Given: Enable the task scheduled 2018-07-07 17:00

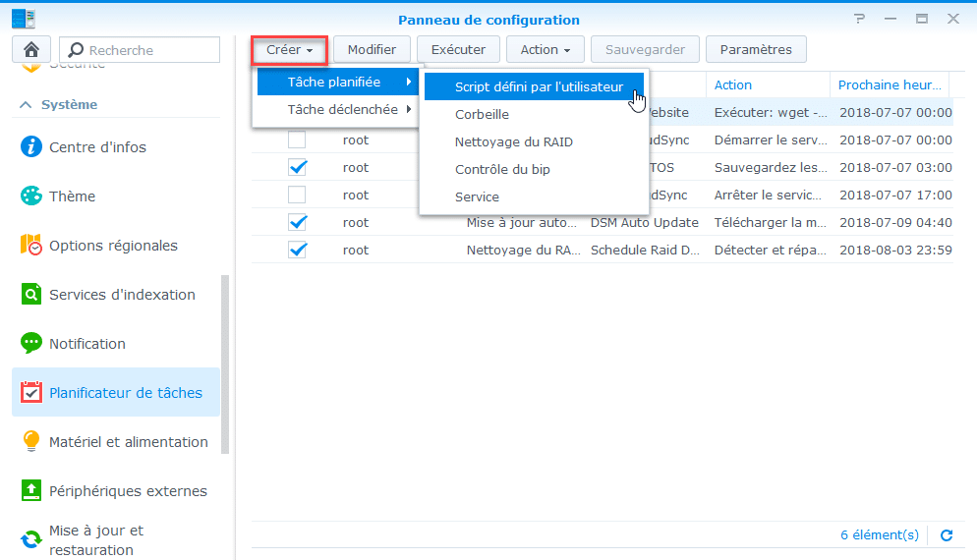Looking at the screenshot, I should click(x=297, y=195).
